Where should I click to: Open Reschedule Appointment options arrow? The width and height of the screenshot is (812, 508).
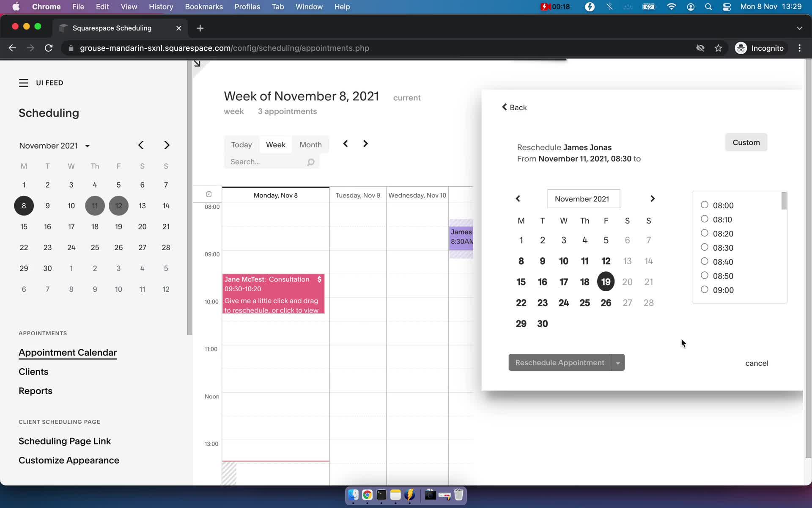(618, 363)
